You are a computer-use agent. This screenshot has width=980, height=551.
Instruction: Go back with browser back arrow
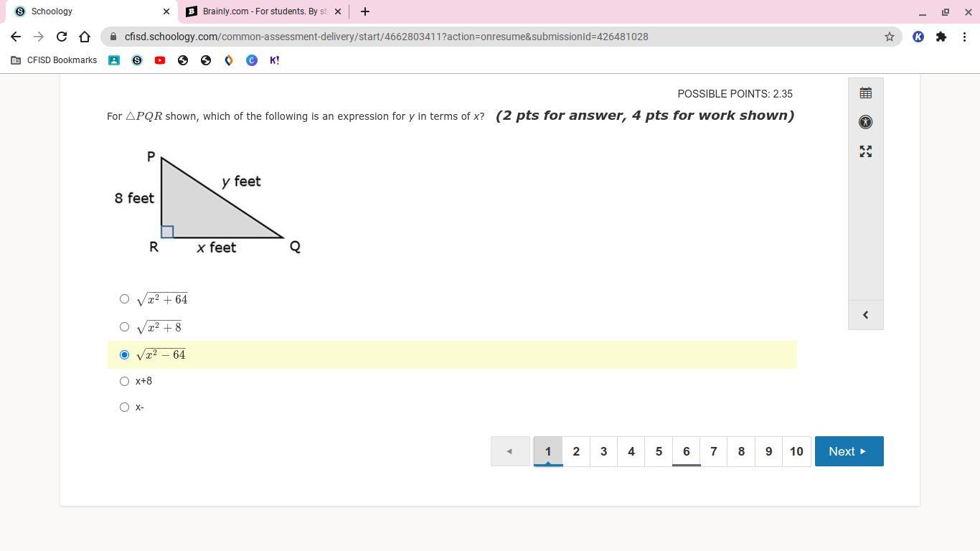[x=16, y=37]
